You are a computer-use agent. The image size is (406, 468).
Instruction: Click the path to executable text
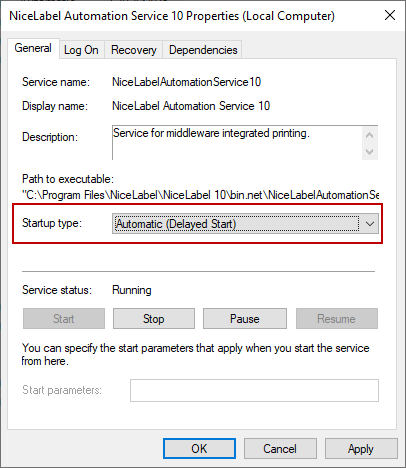pos(200,195)
